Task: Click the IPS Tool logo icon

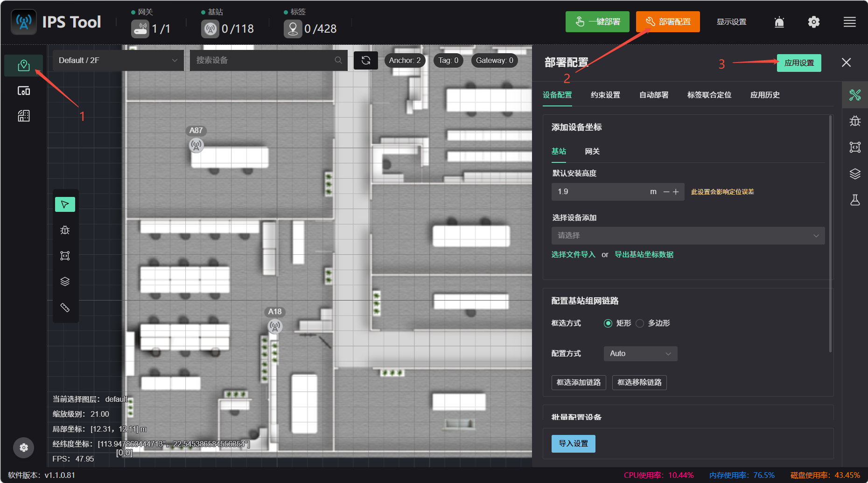Action: (x=24, y=22)
